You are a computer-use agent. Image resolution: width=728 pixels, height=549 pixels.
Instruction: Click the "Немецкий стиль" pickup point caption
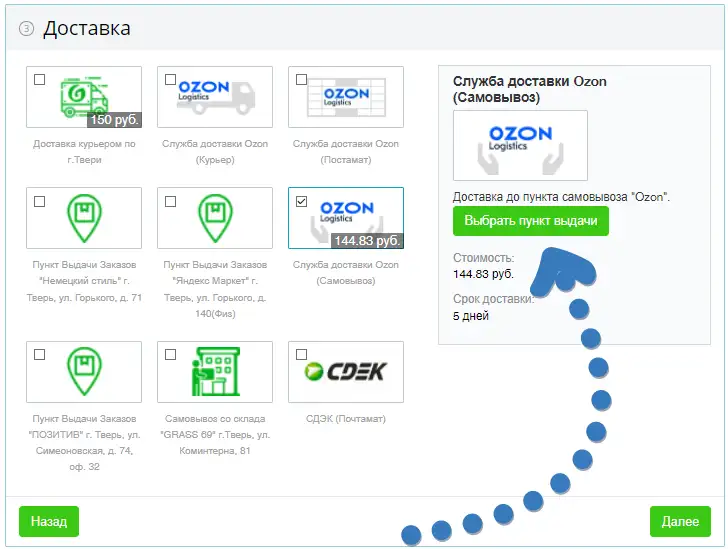[x=84, y=281]
